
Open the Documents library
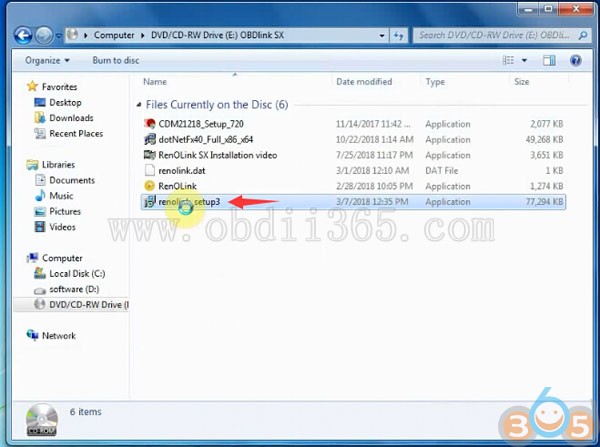pos(72,180)
